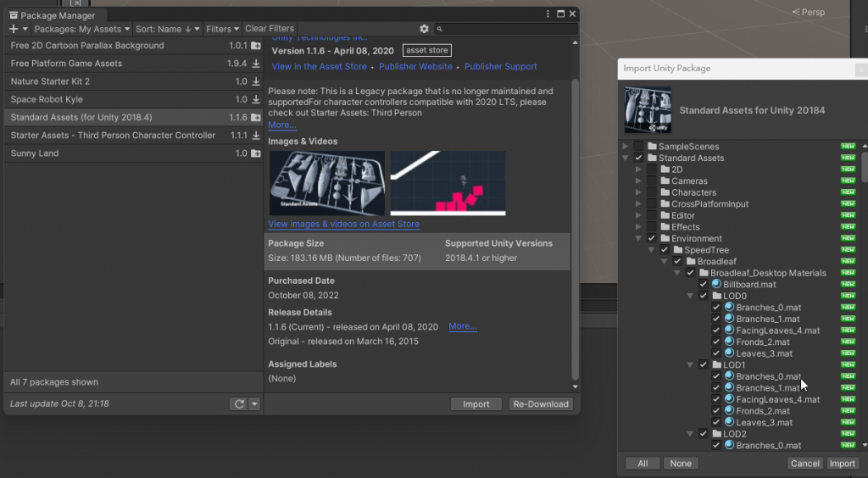Click download icon for Starter Assets Third Person
Screen dimensions: 868x478
(256, 136)
